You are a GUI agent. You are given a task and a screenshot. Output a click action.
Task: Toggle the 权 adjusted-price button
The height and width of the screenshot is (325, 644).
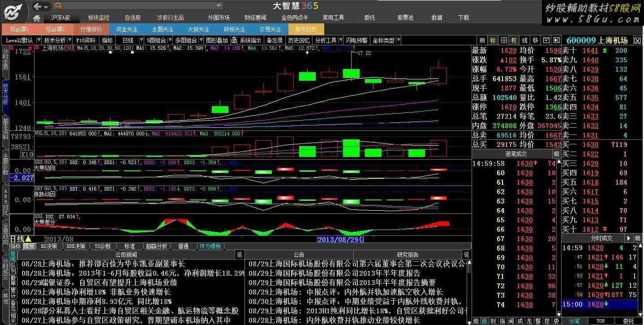(x=514, y=40)
